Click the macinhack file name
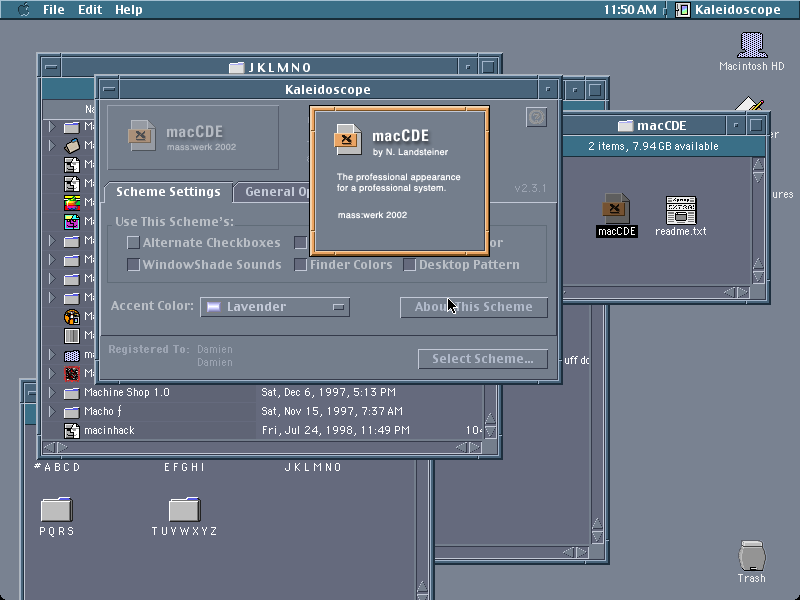Screen dimensions: 800x600 (x=109, y=431)
